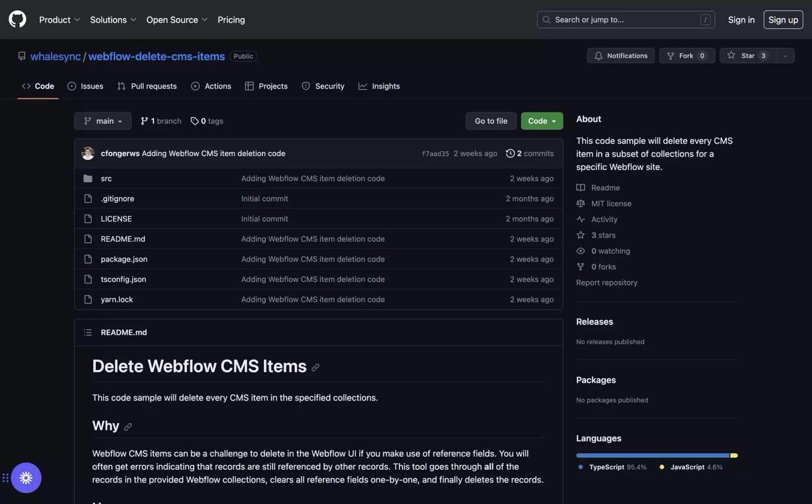Click the tsconfig.json file icon

click(88, 279)
